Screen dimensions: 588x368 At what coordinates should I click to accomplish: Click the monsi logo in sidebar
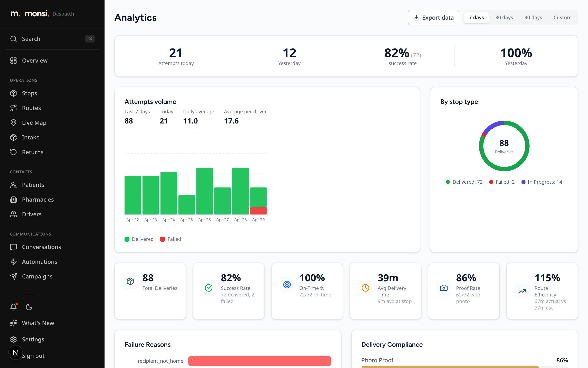coord(30,14)
